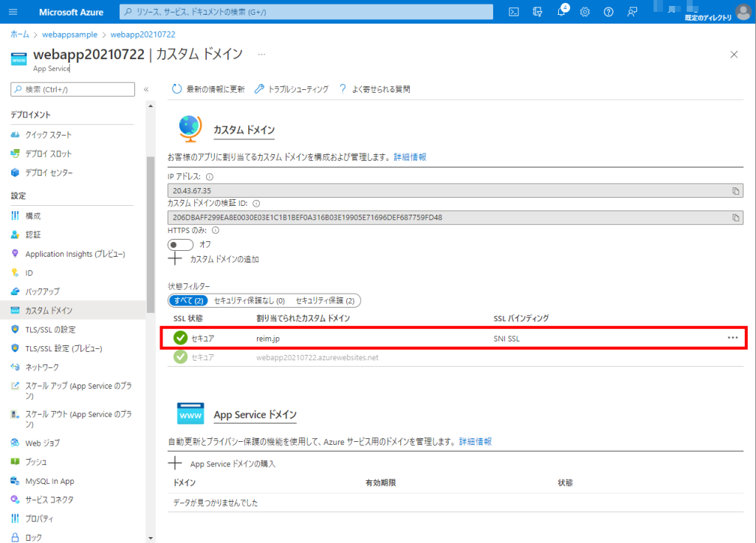Viewport: 756px width, 543px height.
Task: Focus the sidebar 検索 (Ctrl+/) box
Action: [x=73, y=89]
